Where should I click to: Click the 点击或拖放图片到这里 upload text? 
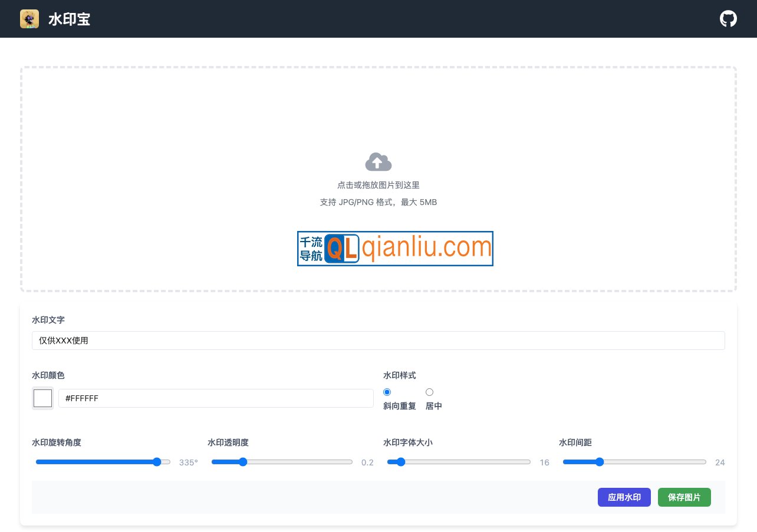click(378, 185)
